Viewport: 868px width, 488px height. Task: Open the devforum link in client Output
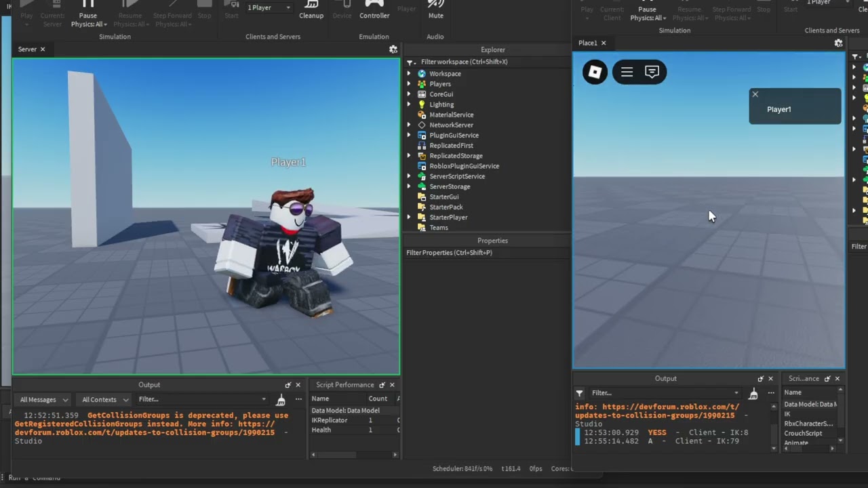[x=656, y=411]
